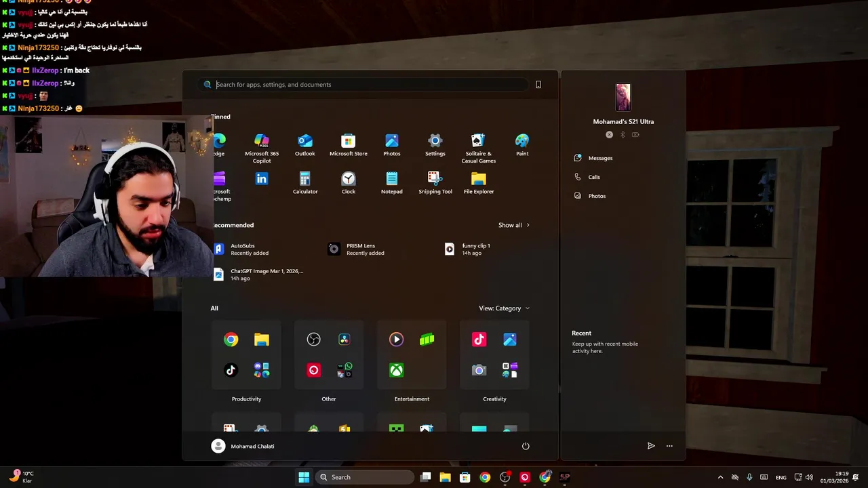Launch the pinned Snipping Tool
Viewport: 868px width, 488px height.
pos(435,183)
